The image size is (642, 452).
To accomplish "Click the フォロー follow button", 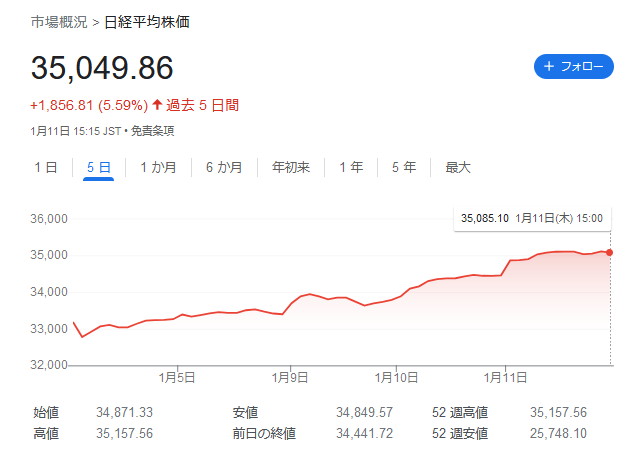I will 573,66.
